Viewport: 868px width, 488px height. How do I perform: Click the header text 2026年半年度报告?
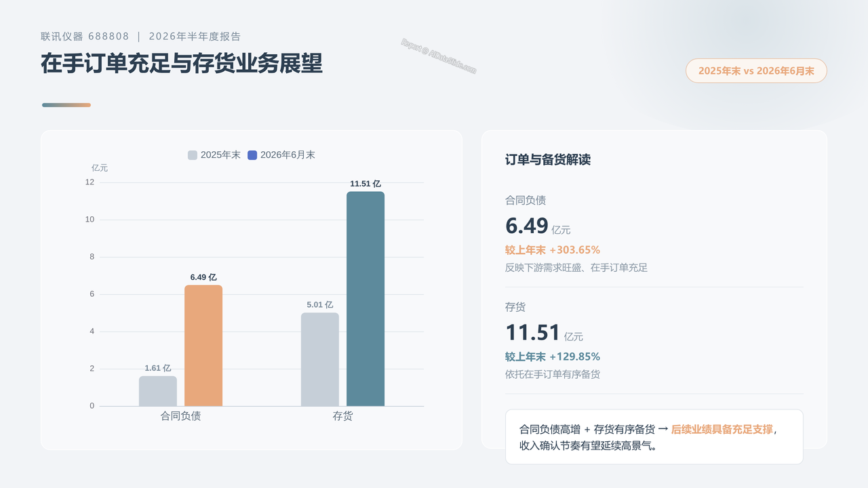pyautogui.click(x=195, y=37)
